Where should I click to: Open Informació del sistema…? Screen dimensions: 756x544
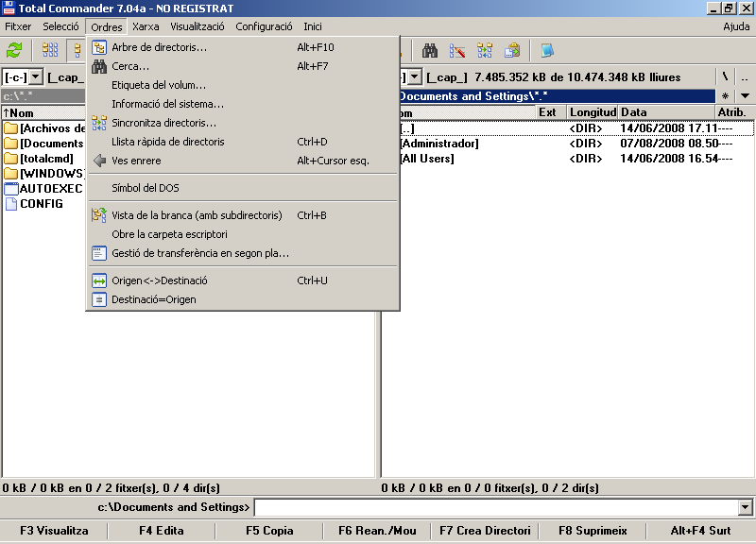tap(243, 104)
